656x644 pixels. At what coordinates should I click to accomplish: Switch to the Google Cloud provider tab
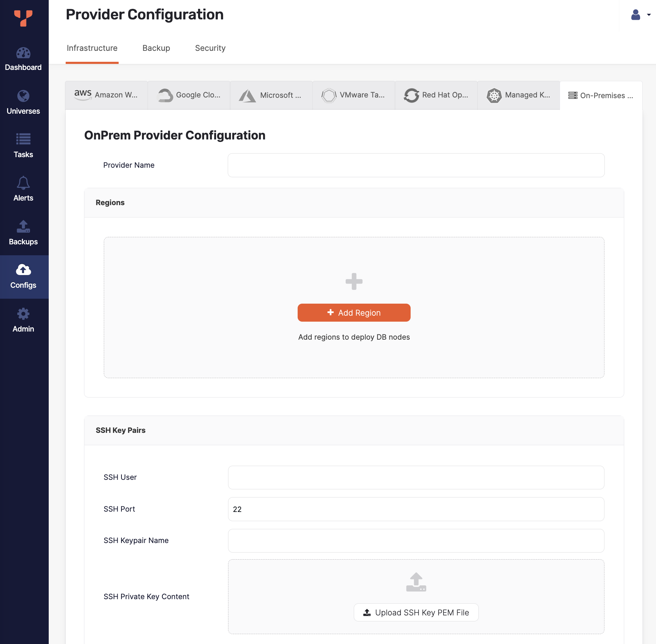tap(189, 95)
